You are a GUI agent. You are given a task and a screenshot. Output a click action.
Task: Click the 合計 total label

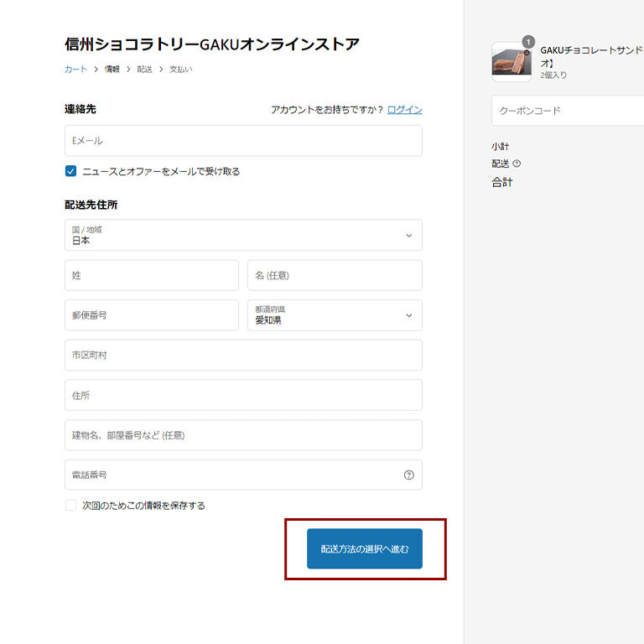[502, 182]
